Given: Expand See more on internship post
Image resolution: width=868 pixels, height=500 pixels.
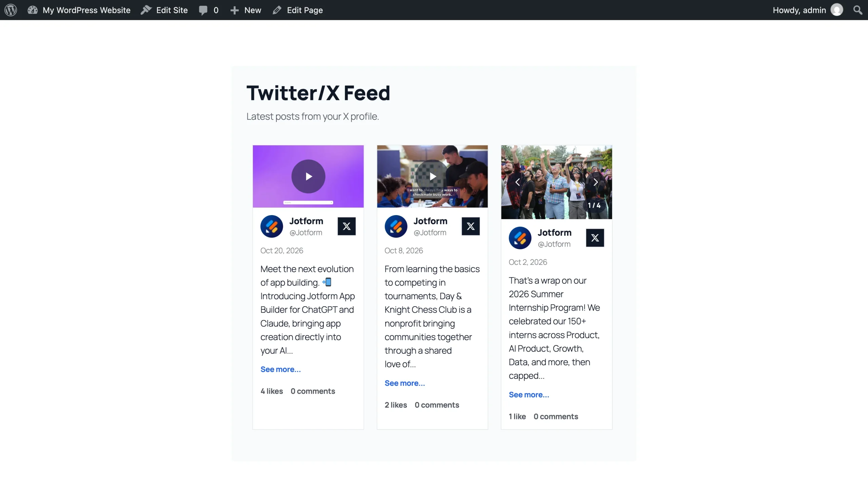Looking at the screenshot, I should 529,395.
